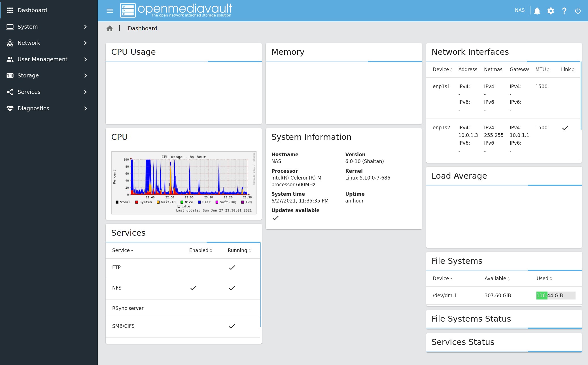Open the notifications bell
Screen dimensions: 588x365
[x=536, y=11]
